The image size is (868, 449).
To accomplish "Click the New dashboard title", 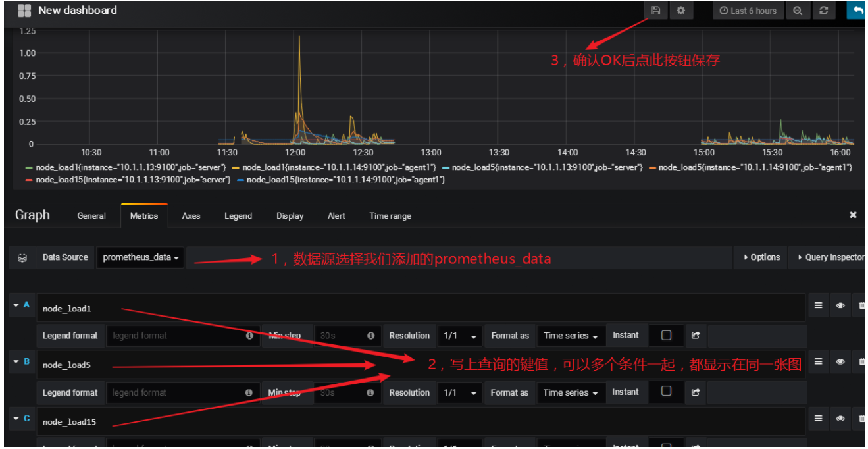I will (78, 10).
